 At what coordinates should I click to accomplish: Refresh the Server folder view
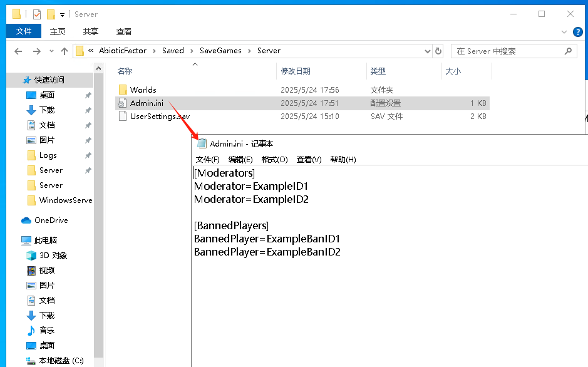pyautogui.click(x=438, y=51)
